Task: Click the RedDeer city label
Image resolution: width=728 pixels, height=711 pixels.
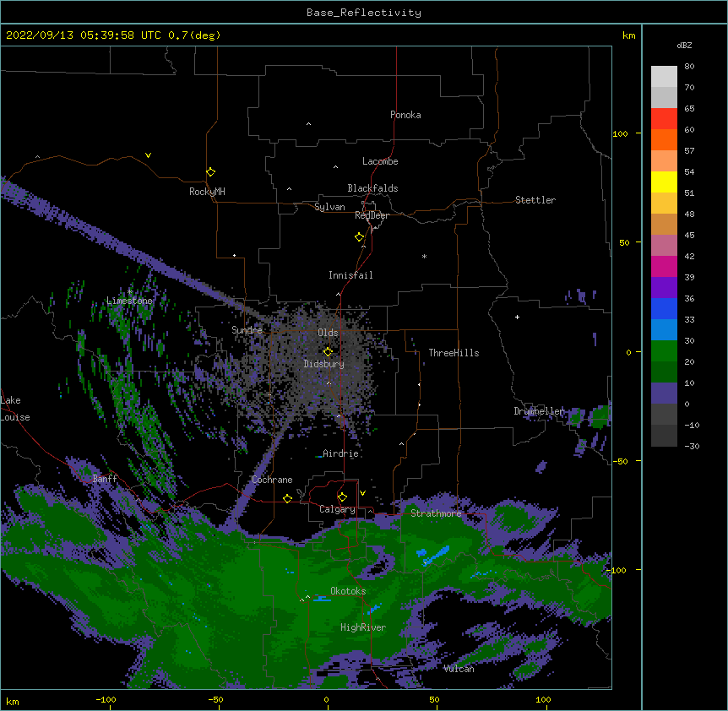Action: [x=372, y=215]
